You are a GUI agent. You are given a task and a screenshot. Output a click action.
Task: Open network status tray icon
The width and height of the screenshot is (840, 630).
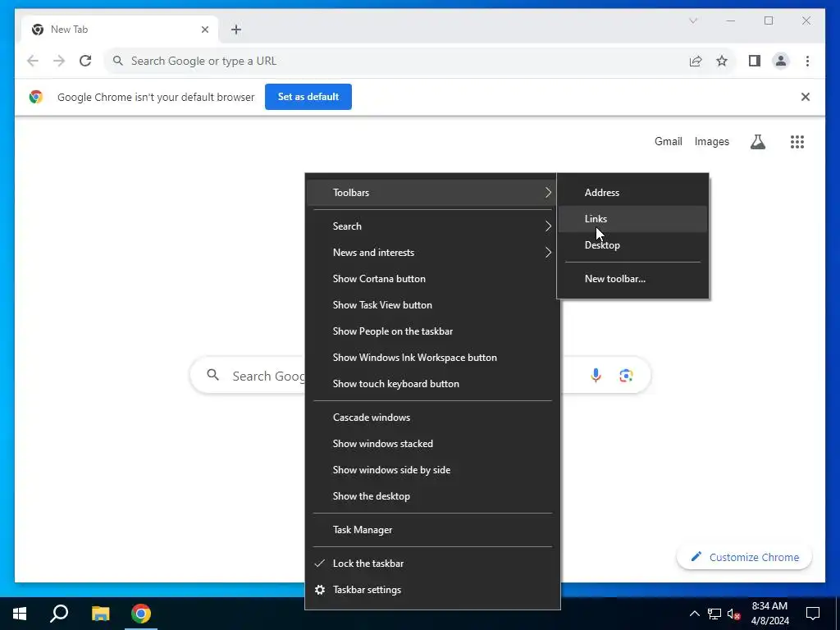point(714,614)
